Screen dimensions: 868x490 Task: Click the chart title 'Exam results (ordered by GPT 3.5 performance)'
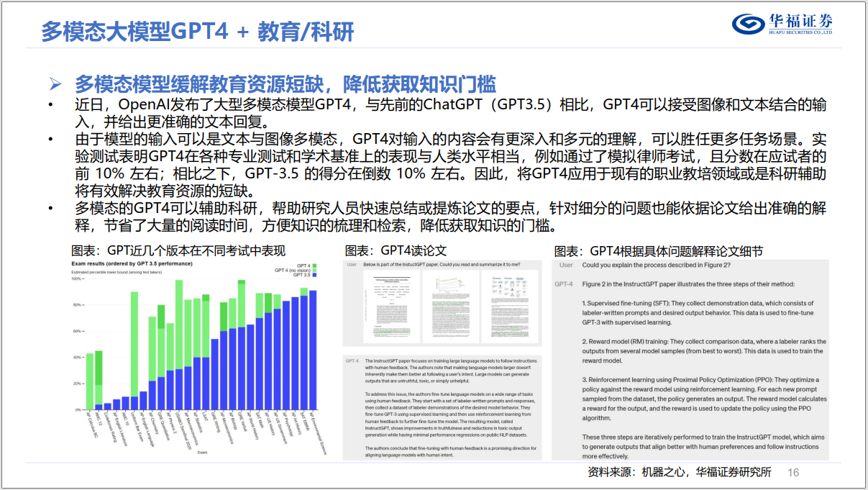132,264
